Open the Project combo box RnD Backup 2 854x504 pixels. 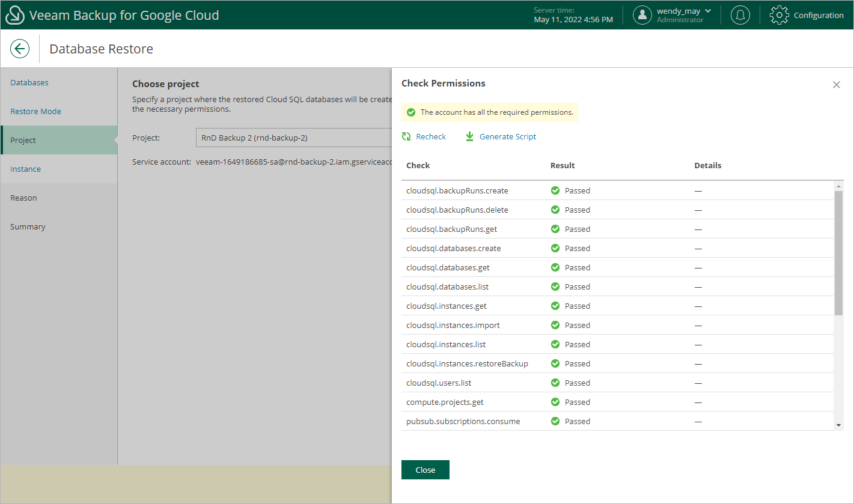(294, 138)
